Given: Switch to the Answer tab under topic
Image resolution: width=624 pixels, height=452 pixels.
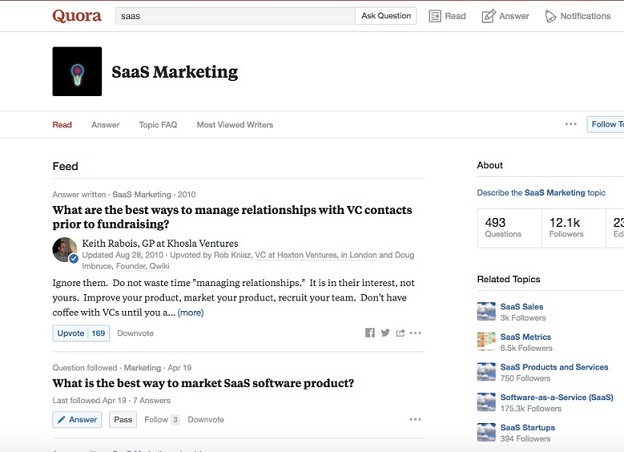Looking at the screenshot, I should click(105, 125).
